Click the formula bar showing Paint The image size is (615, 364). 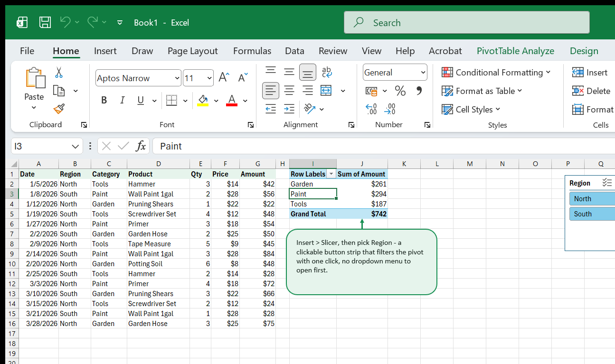pyautogui.click(x=384, y=146)
